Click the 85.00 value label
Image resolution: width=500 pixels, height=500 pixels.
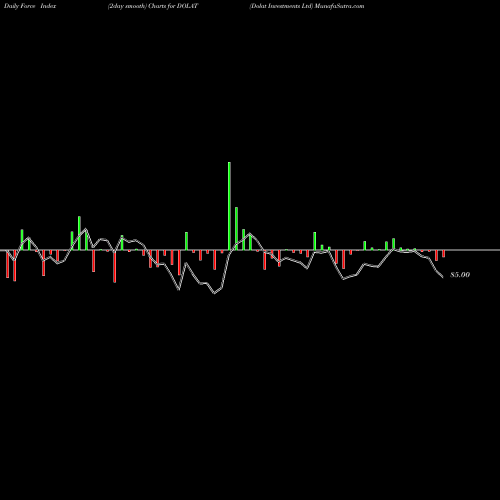click(x=460, y=275)
